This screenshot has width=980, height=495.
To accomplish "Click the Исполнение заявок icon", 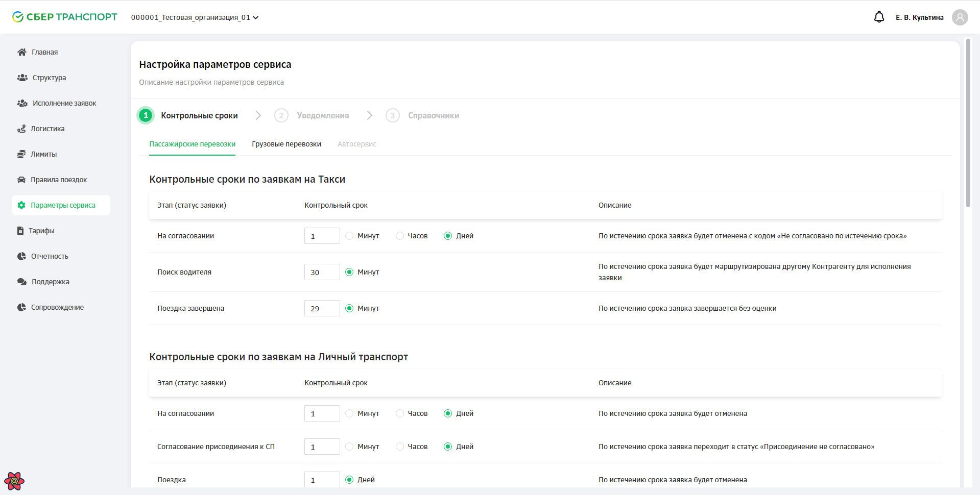I will [x=22, y=103].
